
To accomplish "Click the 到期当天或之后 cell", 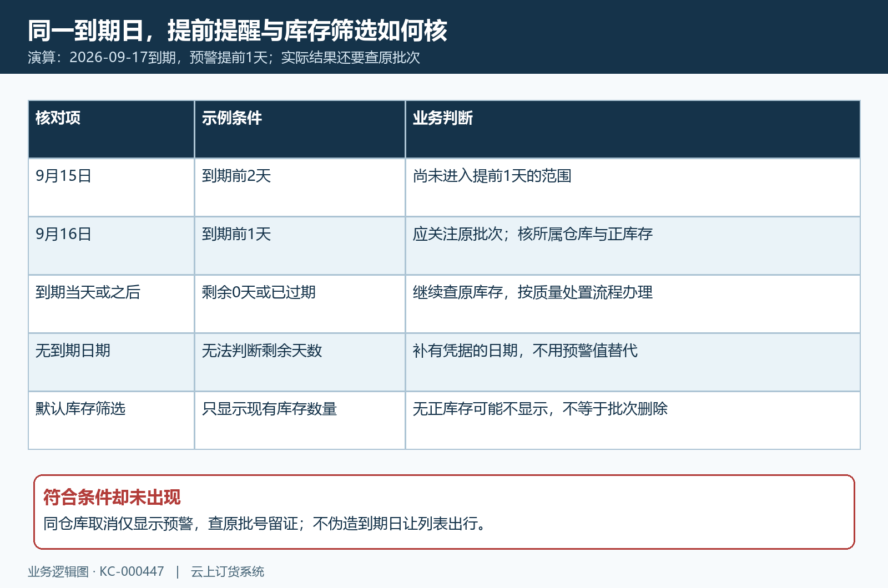I will click(111, 304).
